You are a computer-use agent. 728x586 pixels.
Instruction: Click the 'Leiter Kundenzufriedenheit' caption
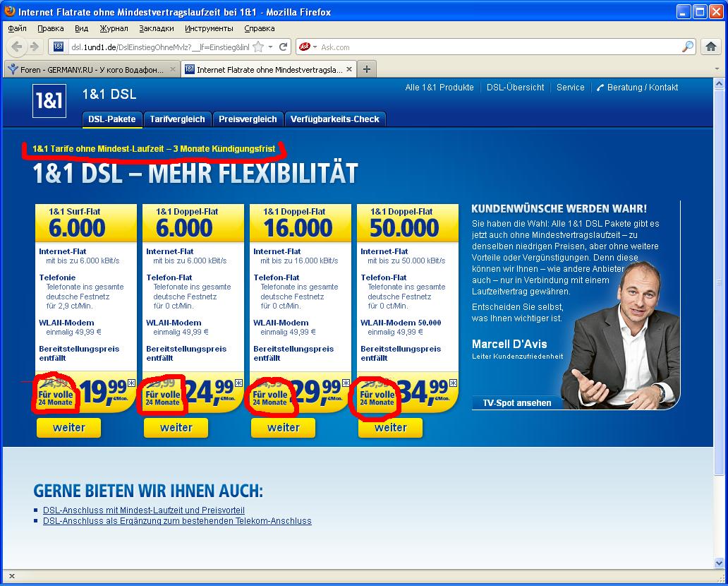pyautogui.click(x=518, y=357)
